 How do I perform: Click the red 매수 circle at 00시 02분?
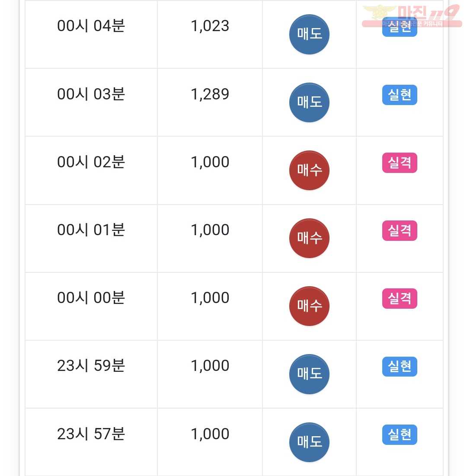309,170
